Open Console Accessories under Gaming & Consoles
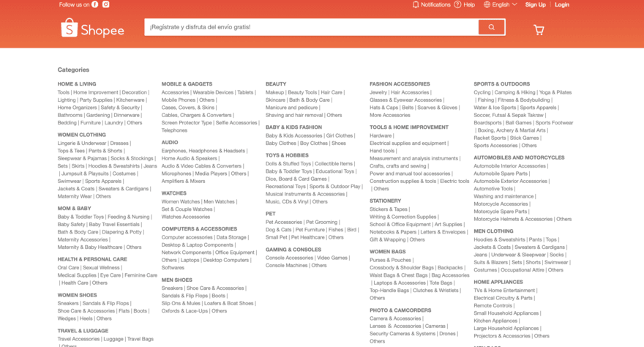The width and height of the screenshot is (644, 347). (289, 258)
